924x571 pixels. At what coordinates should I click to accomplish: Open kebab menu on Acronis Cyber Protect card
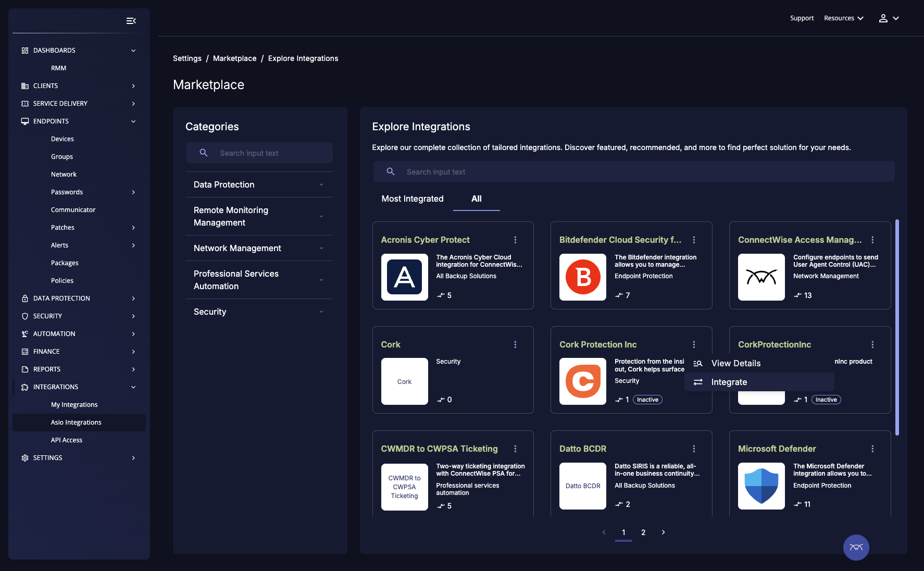515,240
